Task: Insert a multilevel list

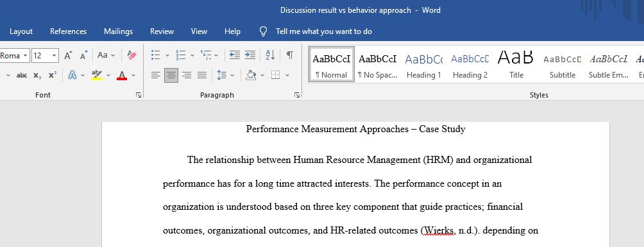Action: pyautogui.click(x=206, y=55)
